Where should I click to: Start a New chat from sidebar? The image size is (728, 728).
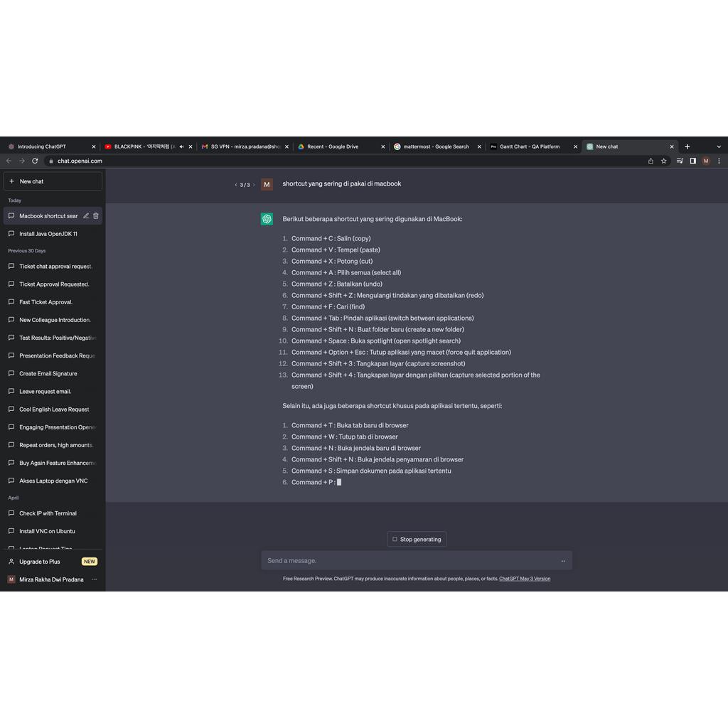click(53, 181)
